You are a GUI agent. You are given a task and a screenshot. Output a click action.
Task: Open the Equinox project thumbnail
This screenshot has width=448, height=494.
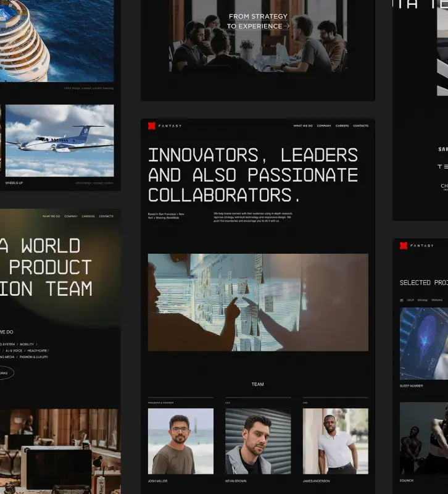(424, 438)
